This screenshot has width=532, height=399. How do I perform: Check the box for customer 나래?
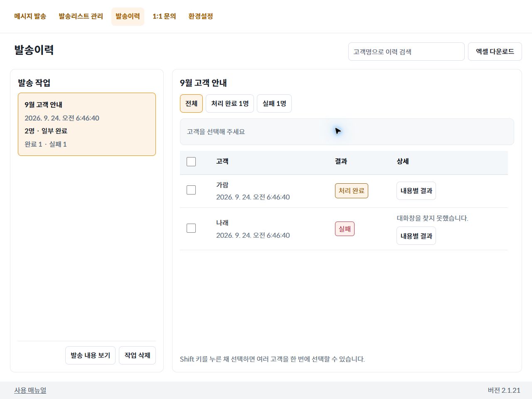(x=191, y=228)
